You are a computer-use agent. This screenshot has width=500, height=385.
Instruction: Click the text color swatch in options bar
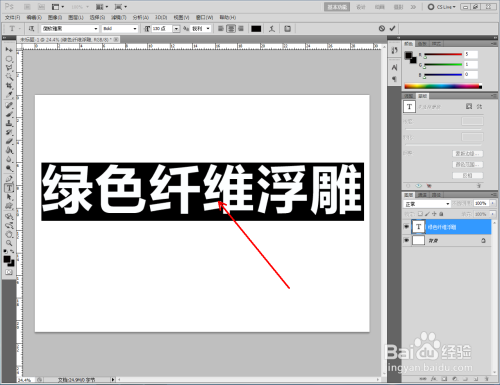[x=256, y=29]
